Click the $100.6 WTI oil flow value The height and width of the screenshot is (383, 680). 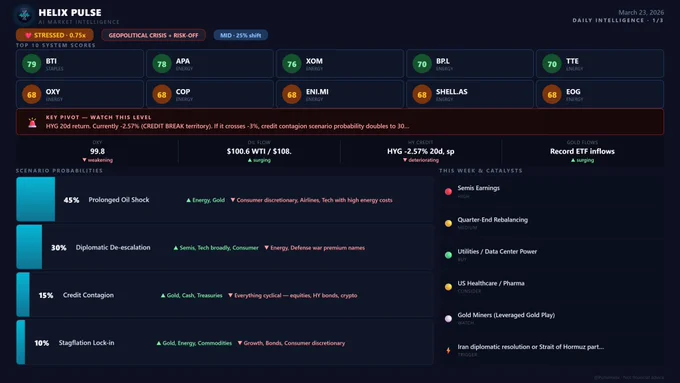tap(259, 151)
